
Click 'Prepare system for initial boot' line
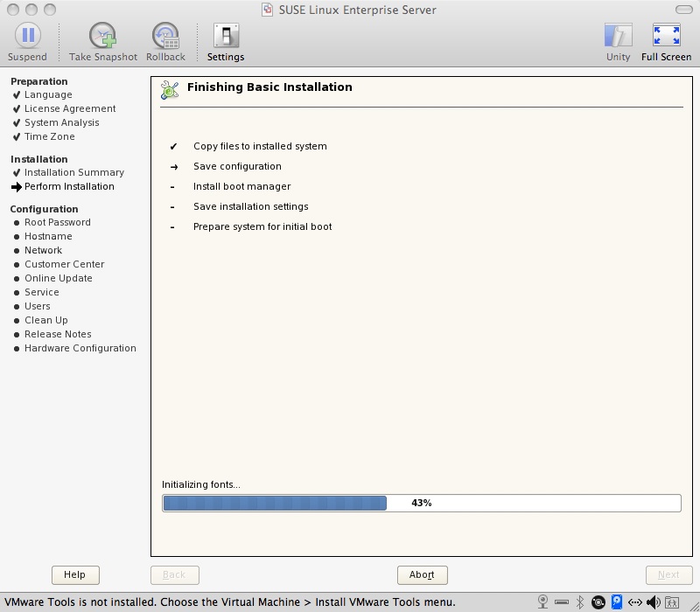pyautogui.click(x=262, y=226)
